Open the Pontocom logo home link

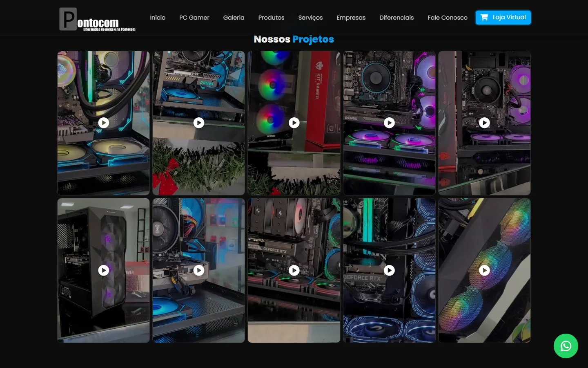coord(97,19)
